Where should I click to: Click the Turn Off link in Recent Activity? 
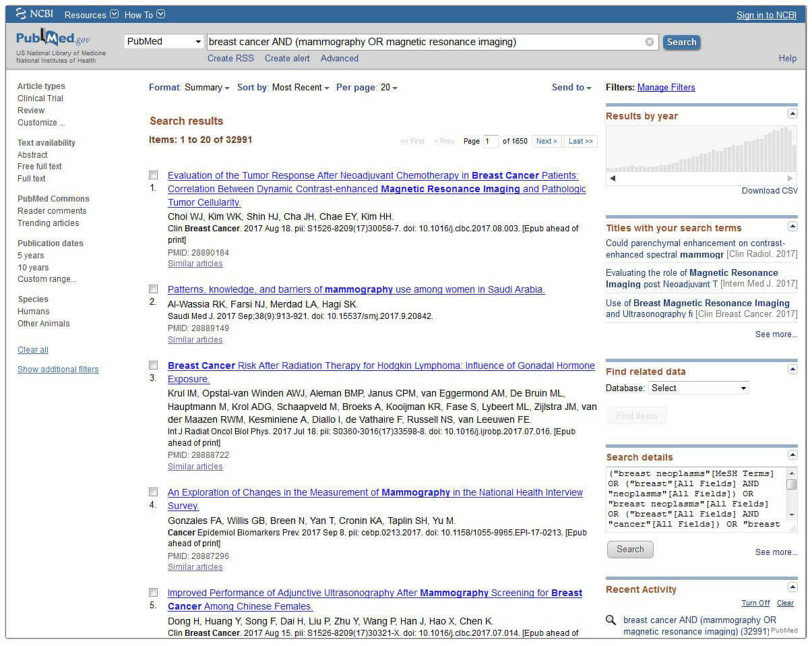pyautogui.click(x=755, y=604)
